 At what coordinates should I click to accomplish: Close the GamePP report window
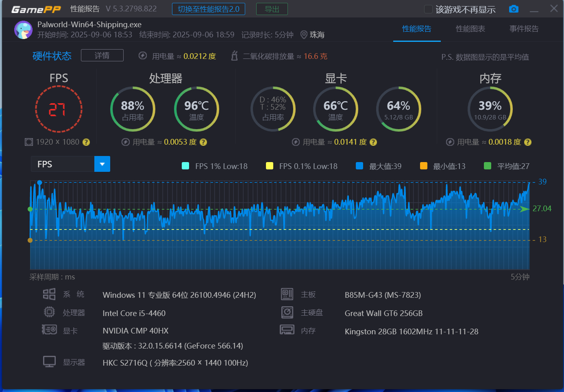click(554, 9)
